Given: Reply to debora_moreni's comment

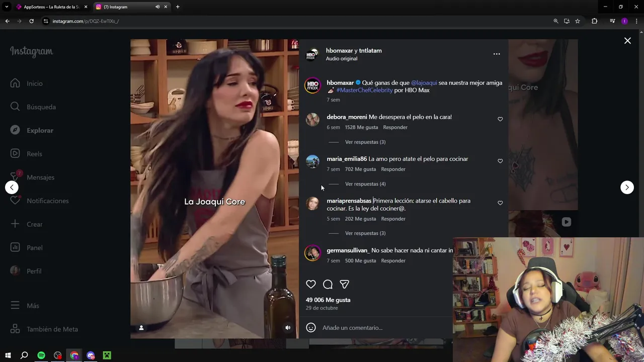Looking at the screenshot, I should coord(395,127).
